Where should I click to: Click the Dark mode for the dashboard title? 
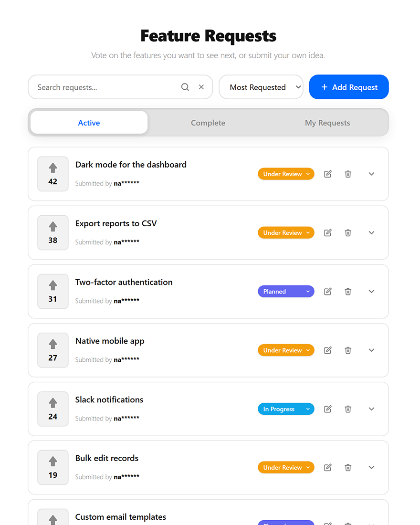pos(131,164)
